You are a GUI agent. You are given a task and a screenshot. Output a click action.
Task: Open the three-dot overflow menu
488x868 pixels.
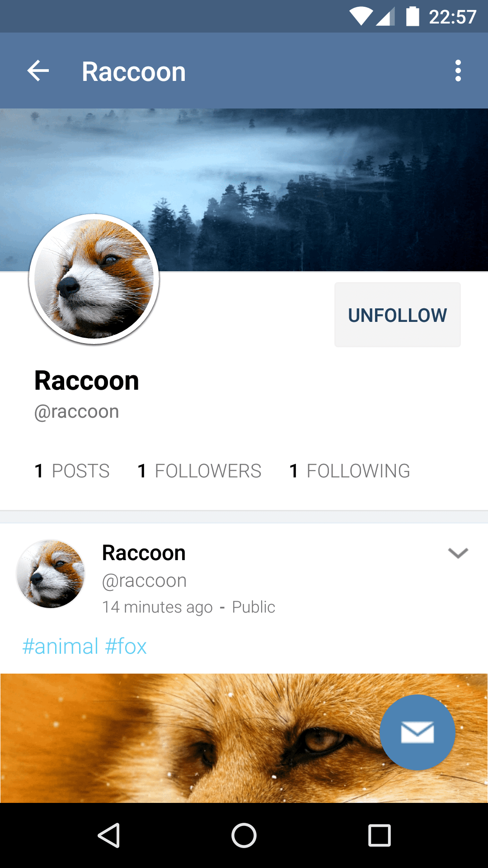(x=458, y=71)
